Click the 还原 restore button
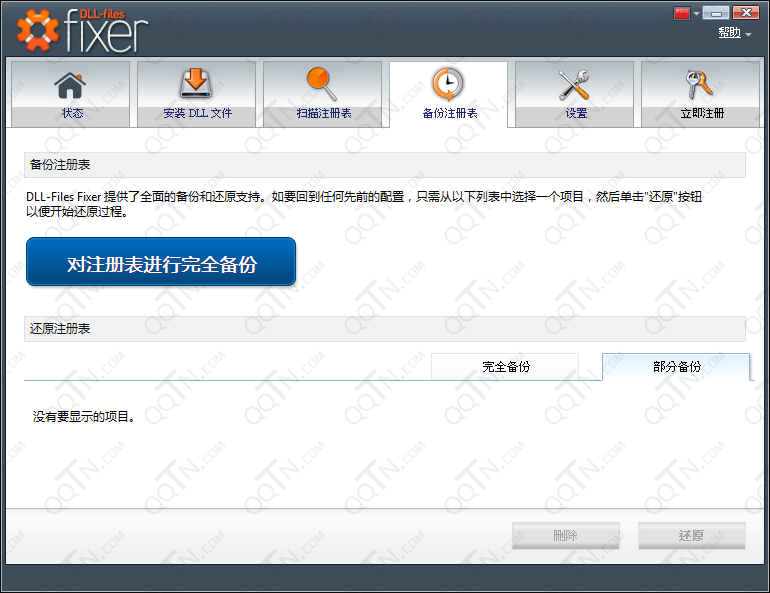The width and height of the screenshot is (770, 593). pyautogui.click(x=691, y=536)
